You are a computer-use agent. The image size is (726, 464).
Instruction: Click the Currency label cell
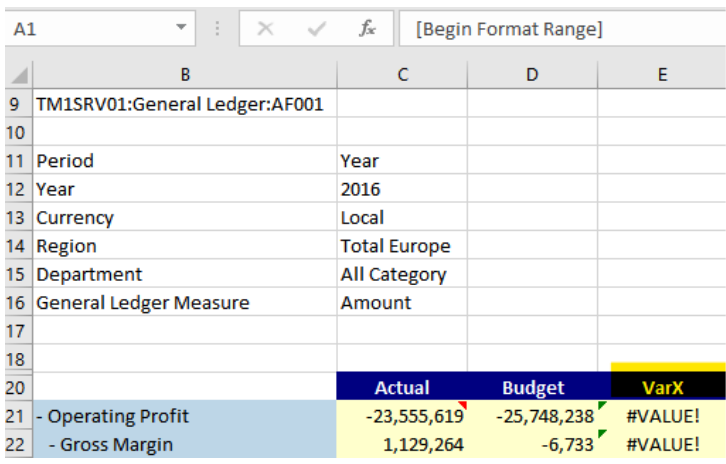185,217
